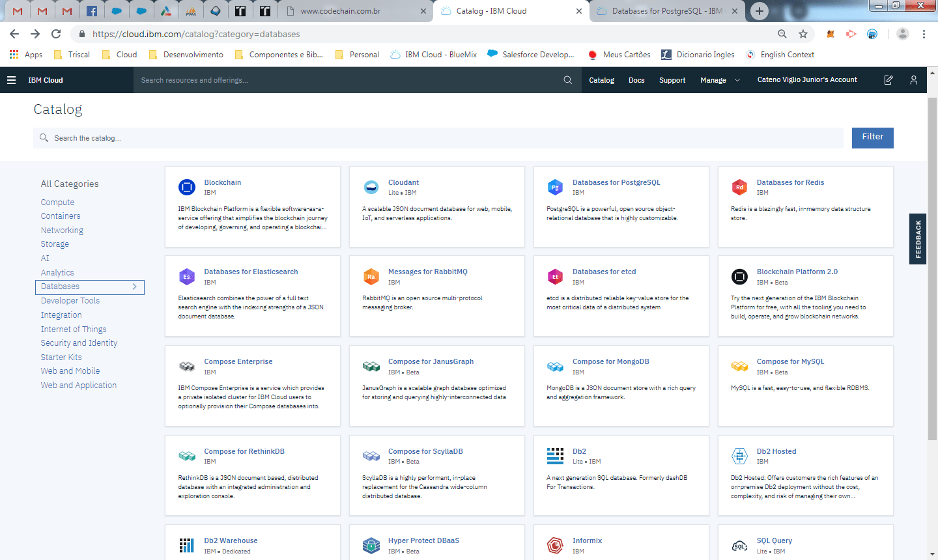Open Chrome's three-dot menu
The image size is (938, 560).
tap(924, 34)
